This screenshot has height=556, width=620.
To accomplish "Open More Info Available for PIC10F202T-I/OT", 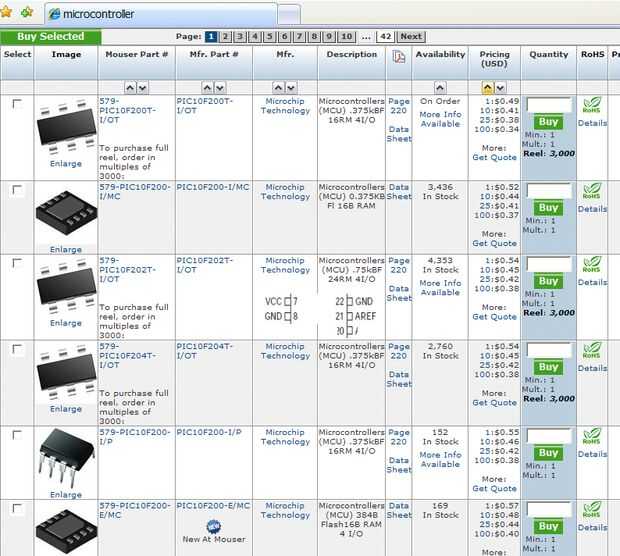I will (x=440, y=288).
